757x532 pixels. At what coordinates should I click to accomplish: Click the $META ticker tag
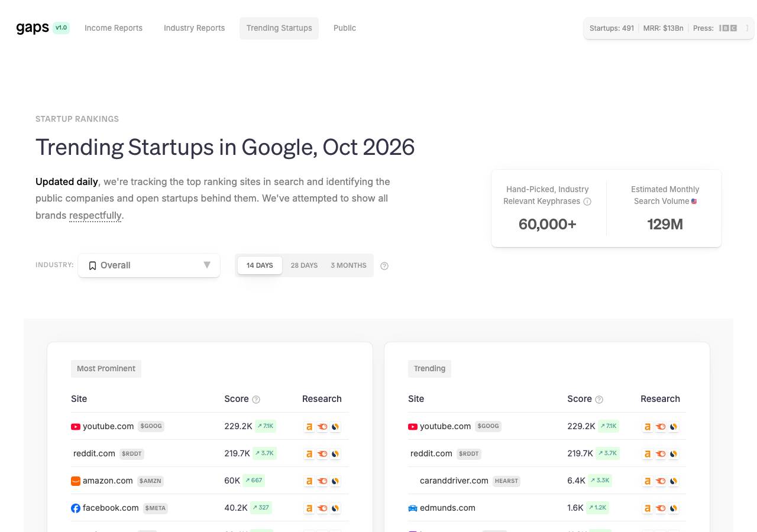coord(155,508)
